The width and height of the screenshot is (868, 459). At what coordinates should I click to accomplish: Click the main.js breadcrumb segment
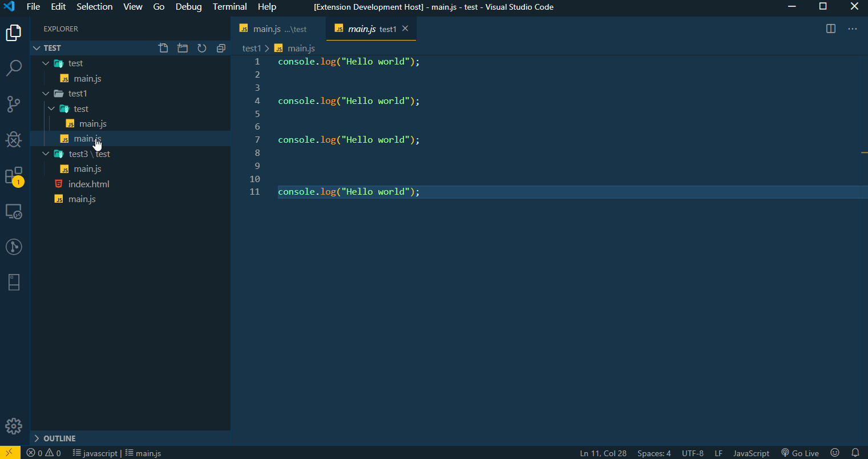(295, 49)
